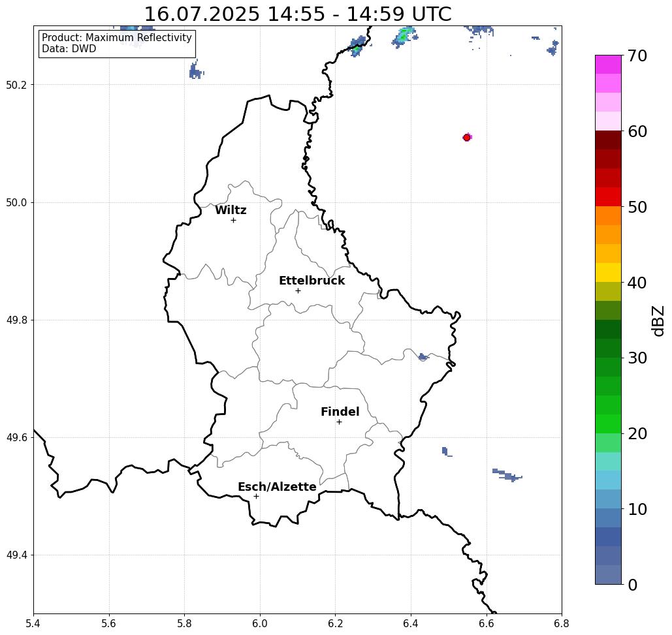The width and height of the screenshot is (672, 635).
Task: Click the 60 dBZ colorbar tick label
Action: pos(637,131)
